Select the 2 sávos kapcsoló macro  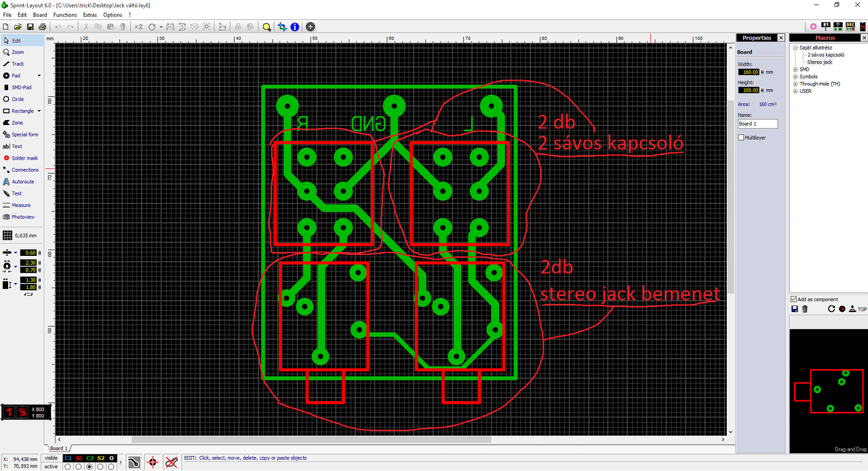825,54
